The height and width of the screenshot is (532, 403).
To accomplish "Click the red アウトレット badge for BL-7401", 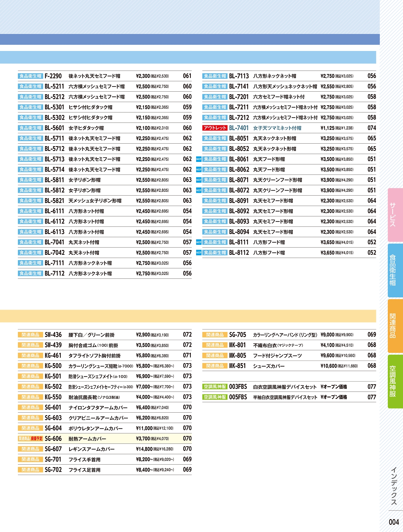I will click(215, 128).
